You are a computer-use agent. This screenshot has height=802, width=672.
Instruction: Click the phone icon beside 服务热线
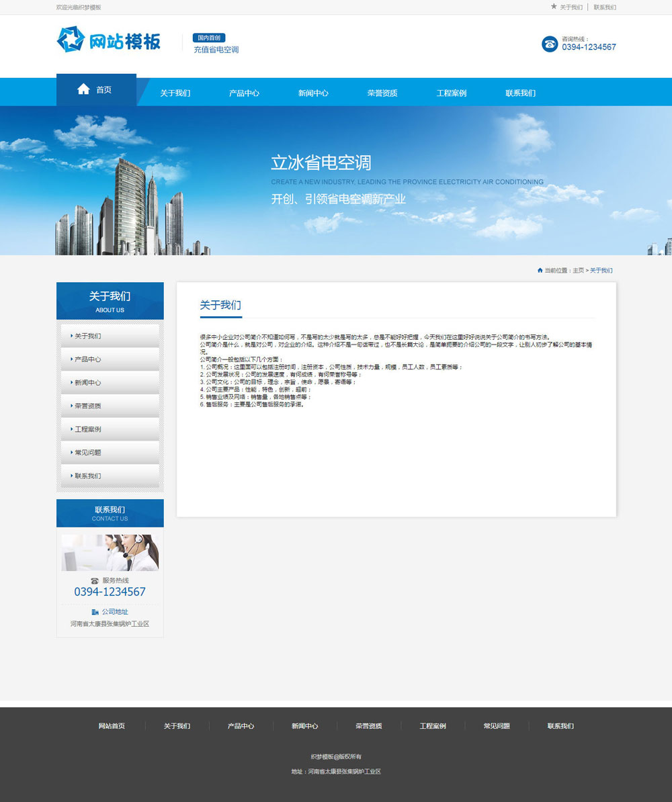coord(95,580)
